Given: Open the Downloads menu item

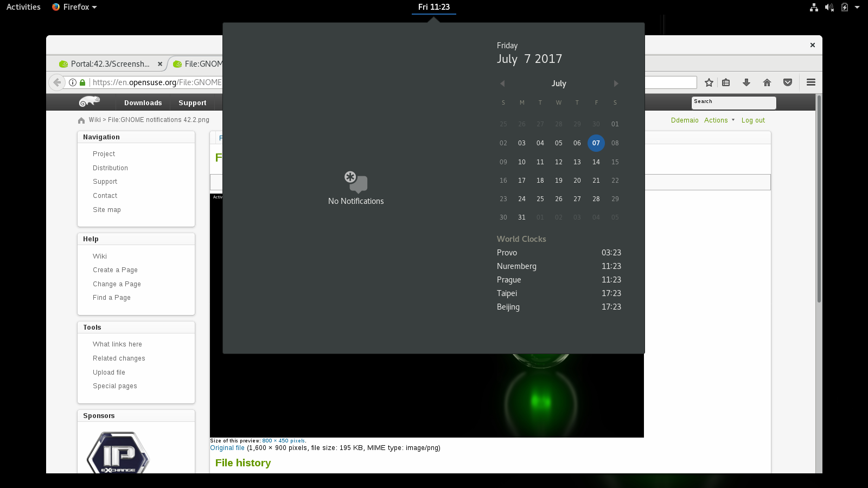Looking at the screenshot, I should tap(143, 103).
